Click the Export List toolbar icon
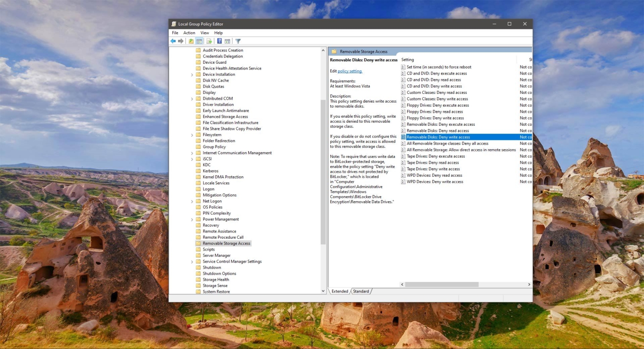The height and width of the screenshot is (349, 644). click(209, 41)
